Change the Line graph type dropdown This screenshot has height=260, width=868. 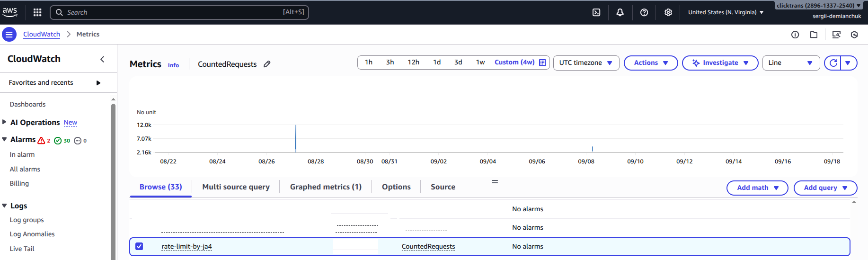pos(791,63)
